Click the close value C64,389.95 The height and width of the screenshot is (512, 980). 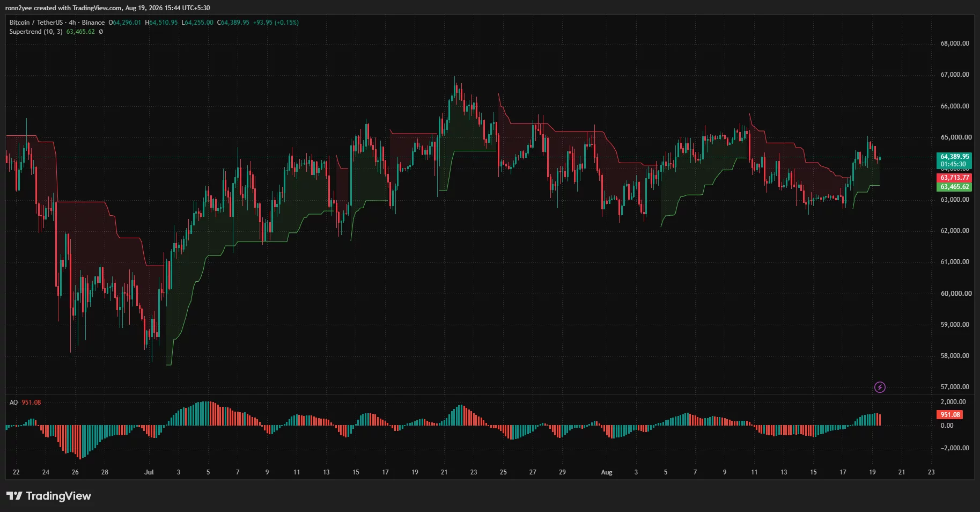(x=233, y=23)
